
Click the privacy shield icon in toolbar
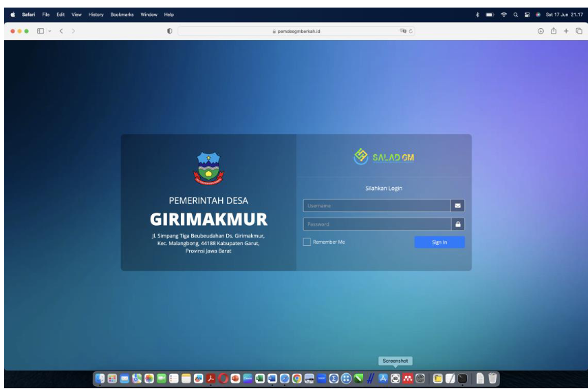[169, 30]
